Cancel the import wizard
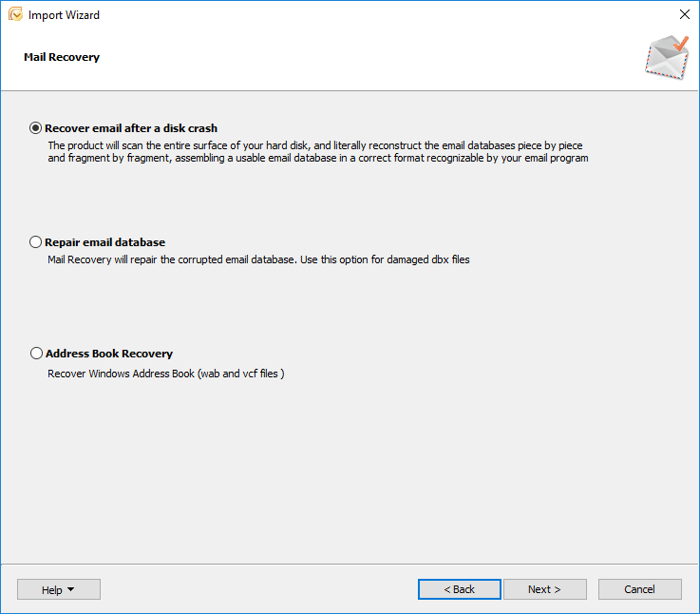700x614 pixels. coord(639,589)
